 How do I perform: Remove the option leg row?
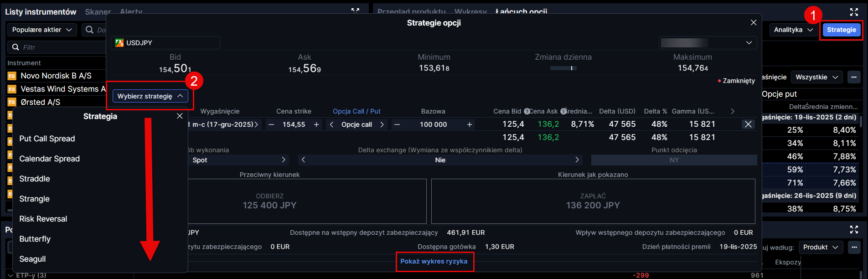(748, 124)
